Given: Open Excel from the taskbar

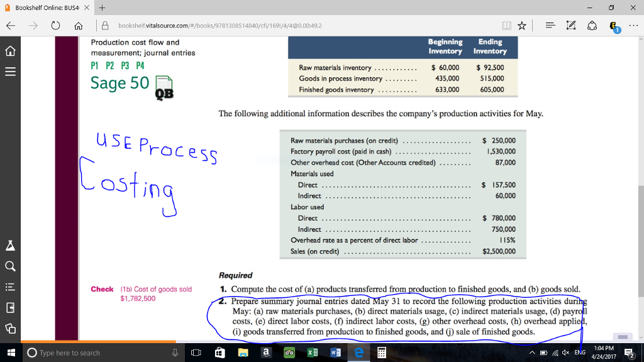Looking at the screenshot, I should (313, 353).
